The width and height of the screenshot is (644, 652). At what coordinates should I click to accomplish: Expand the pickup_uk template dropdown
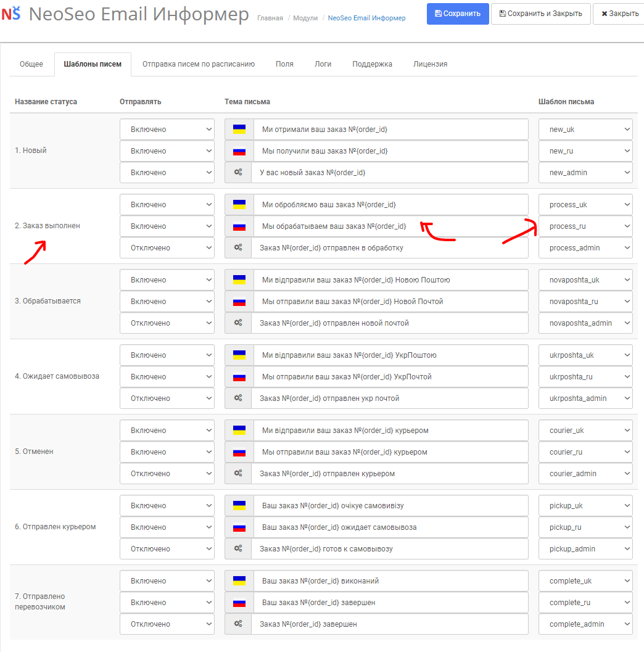click(585, 506)
